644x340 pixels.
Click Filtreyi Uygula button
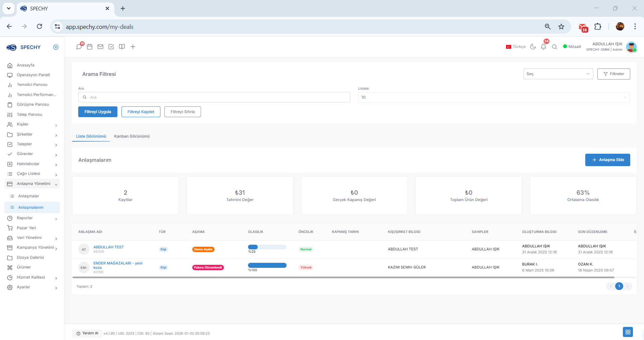tap(98, 112)
